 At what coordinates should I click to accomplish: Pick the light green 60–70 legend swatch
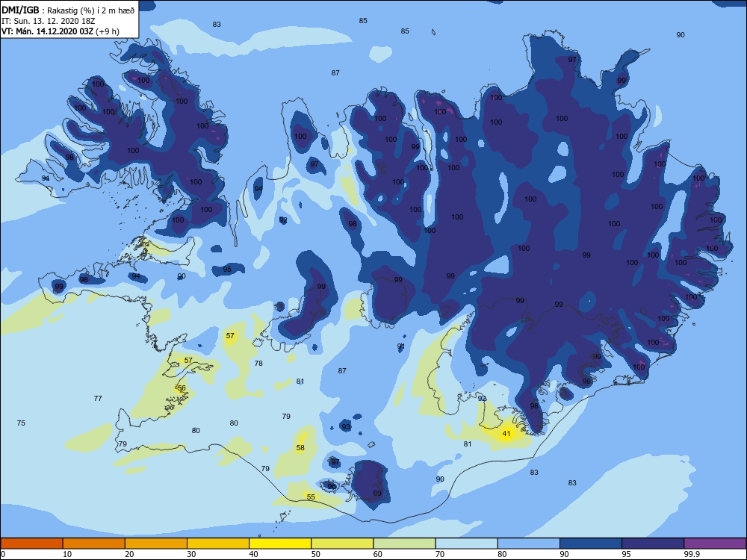click(x=404, y=544)
